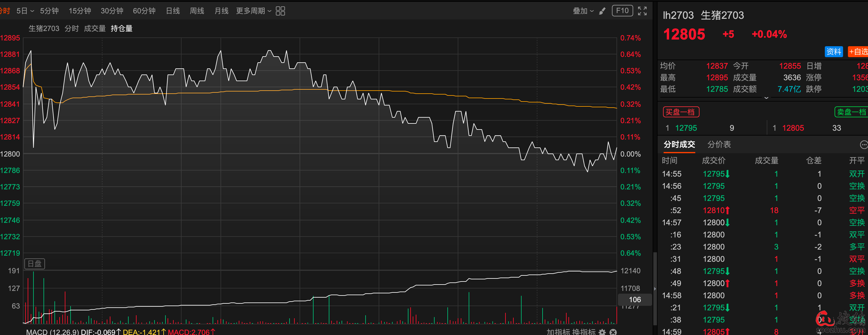Toggle 持仓量 open interest display
This screenshot has height=335, width=868.
[x=121, y=29]
